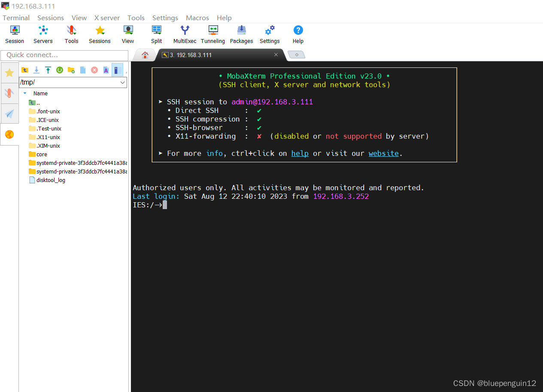Select the globe Sftp sidebar tab
This screenshot has height=392, width=543.
(x=9, y=134)
